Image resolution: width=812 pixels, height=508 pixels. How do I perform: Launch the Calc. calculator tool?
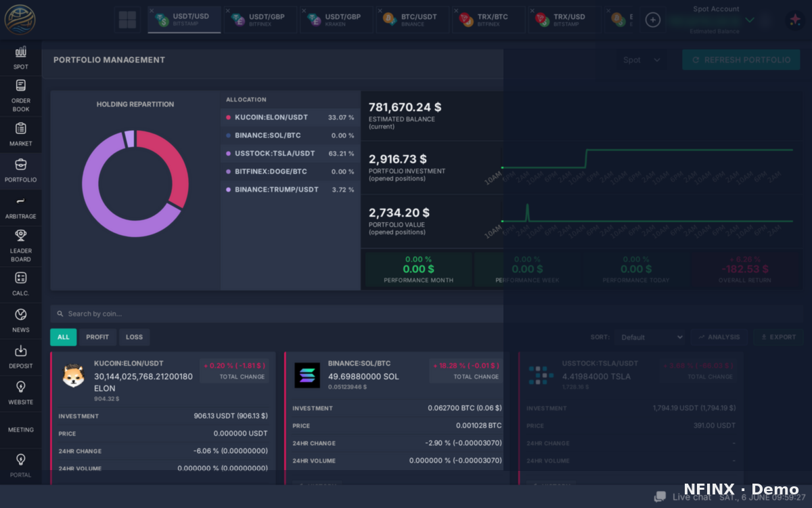click(x=20, y=284)
